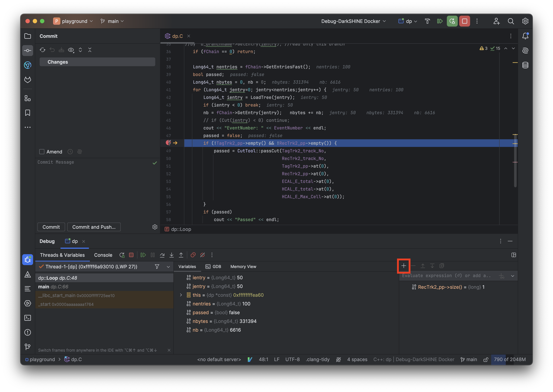The width and height of the screenshot is (553, 392).
Task: Enable the Amend checkbox
Action: [x=42, y=152]
